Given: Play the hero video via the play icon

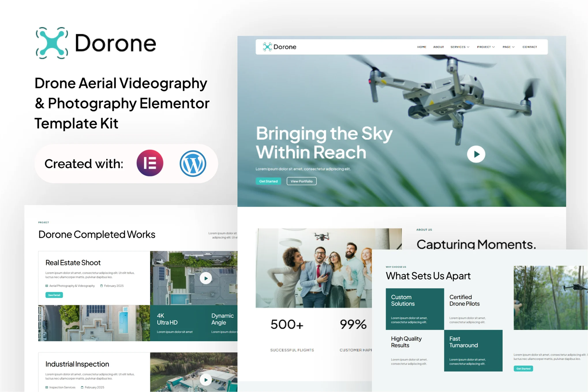Looking at the screenshot, I should (476, 154).
